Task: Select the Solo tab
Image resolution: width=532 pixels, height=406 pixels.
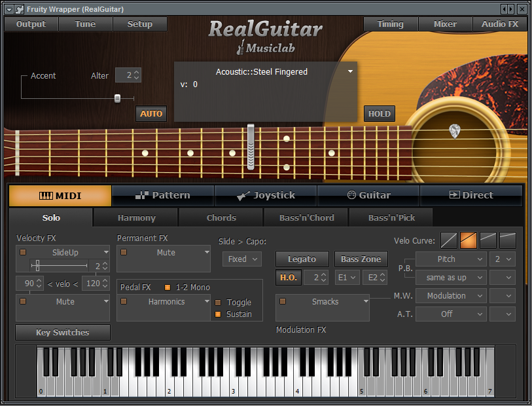Action: coord(51,217)
